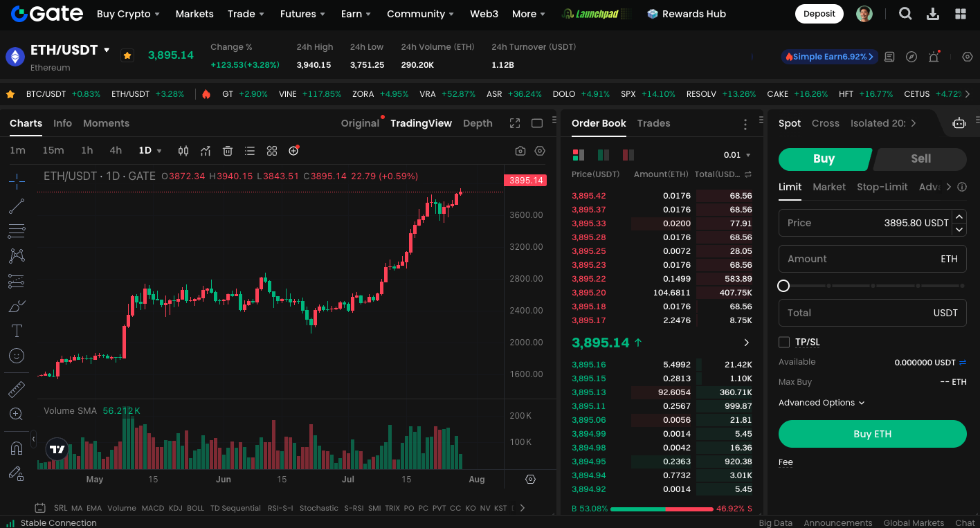This screenshot has height=528, width=980.
Task: Expand the More navigation menu
Action: (529, 14)
